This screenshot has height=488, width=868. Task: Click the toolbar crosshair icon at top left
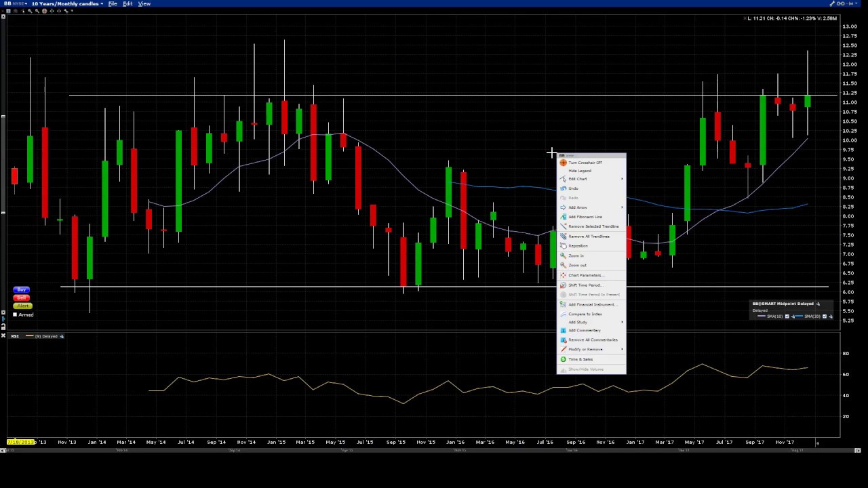(x=44, y=11)
